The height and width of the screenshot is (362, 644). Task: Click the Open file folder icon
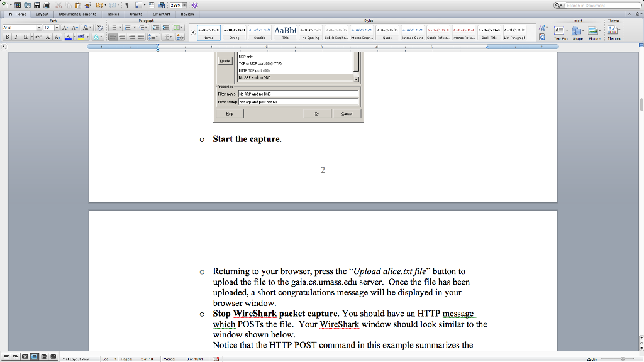click(x=27, y=5)
